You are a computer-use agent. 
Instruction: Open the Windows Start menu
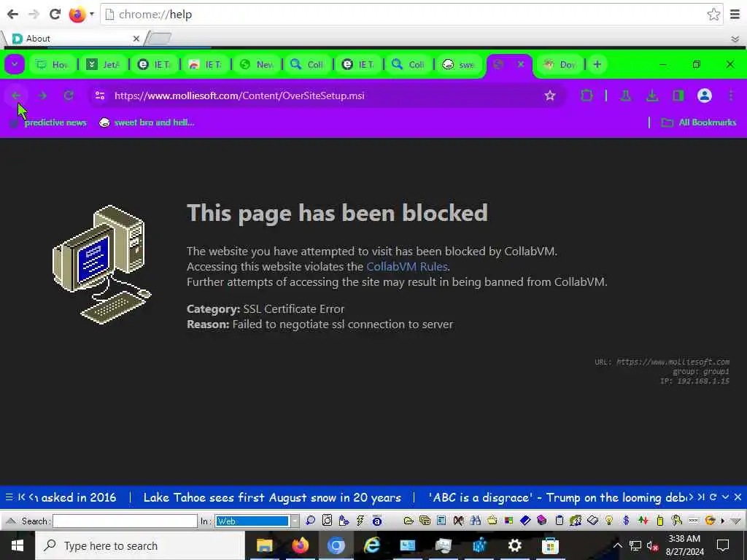[x=18, y=545]
